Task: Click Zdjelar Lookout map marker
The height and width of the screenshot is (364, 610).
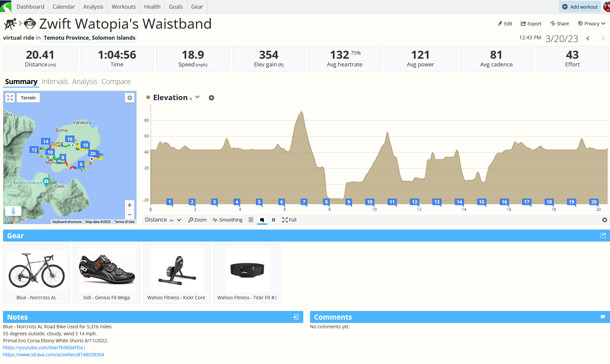Action: (x=46, y=182)
